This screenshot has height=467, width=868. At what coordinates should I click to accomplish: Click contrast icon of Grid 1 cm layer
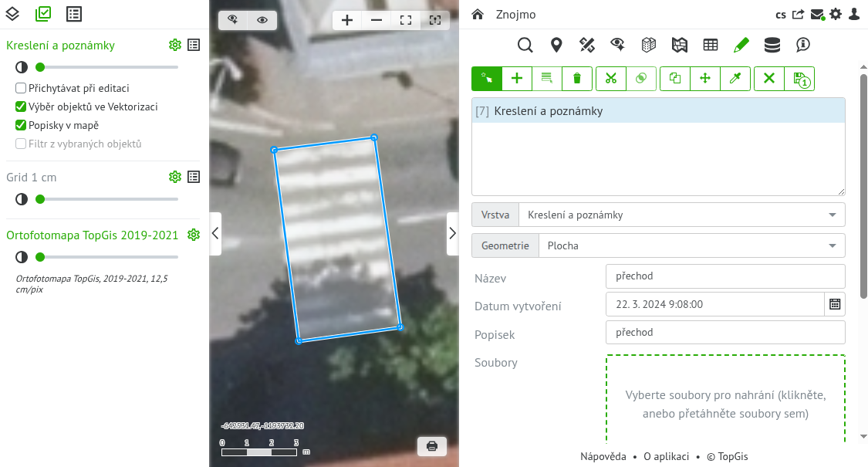(22, 199)
